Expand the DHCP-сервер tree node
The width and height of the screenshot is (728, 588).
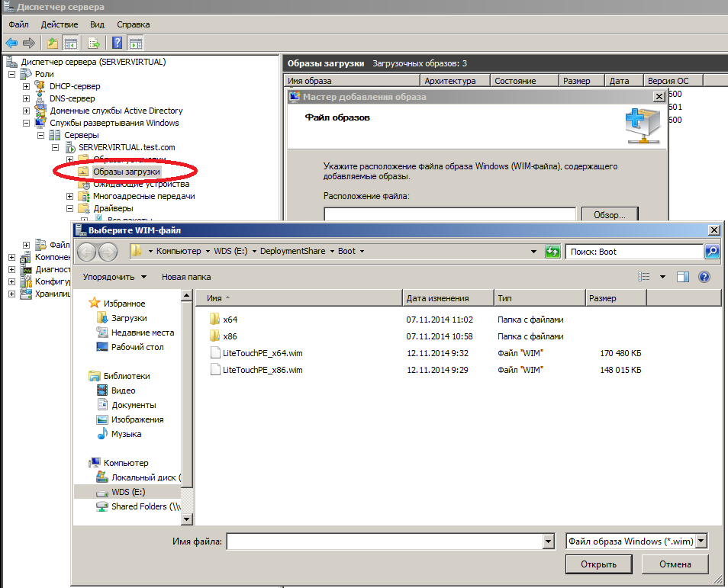coord(27,86)
